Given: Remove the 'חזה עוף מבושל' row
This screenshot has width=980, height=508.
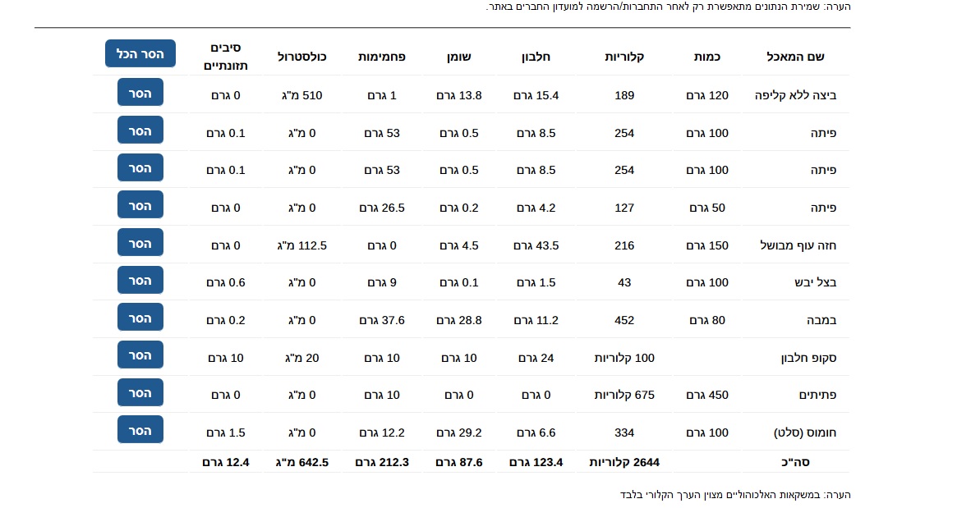Looking at the screenshot, I should click(140, 243).
